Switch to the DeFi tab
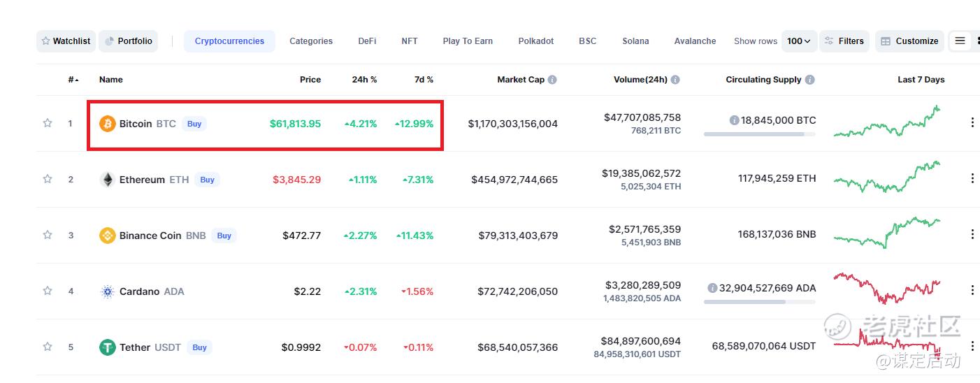This screenshot has width=980, height=383. pos(367,41)
